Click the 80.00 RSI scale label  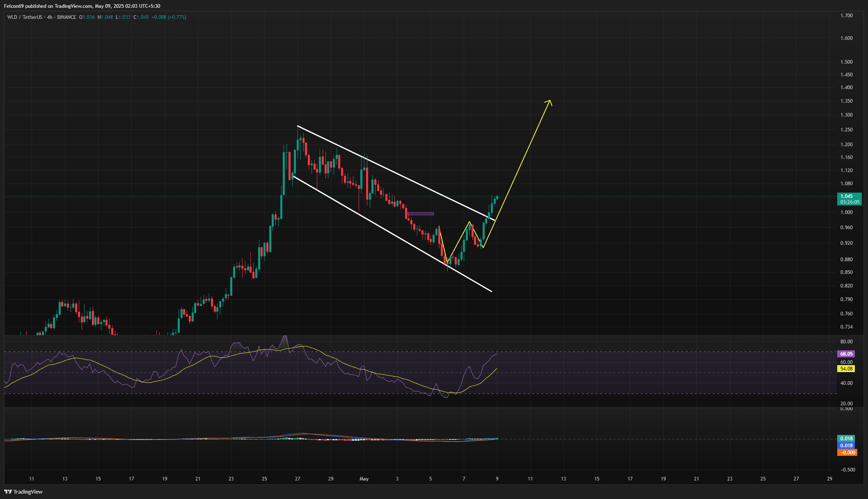(846, 342)
